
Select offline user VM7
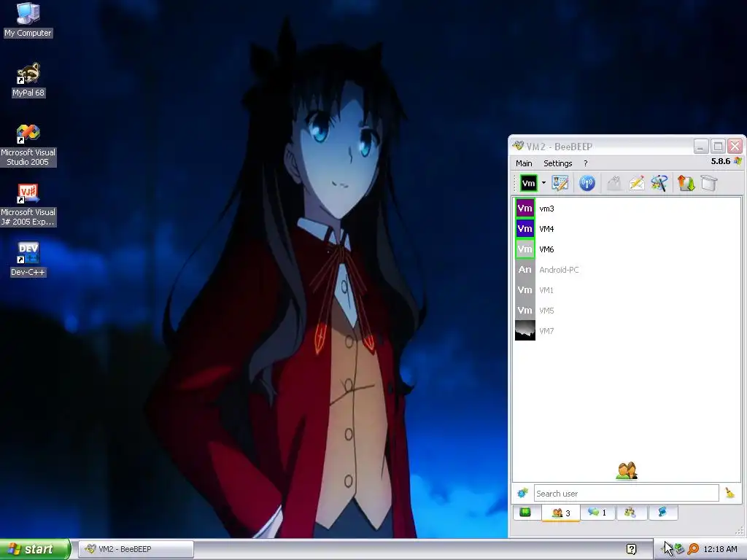pos(627,331)
